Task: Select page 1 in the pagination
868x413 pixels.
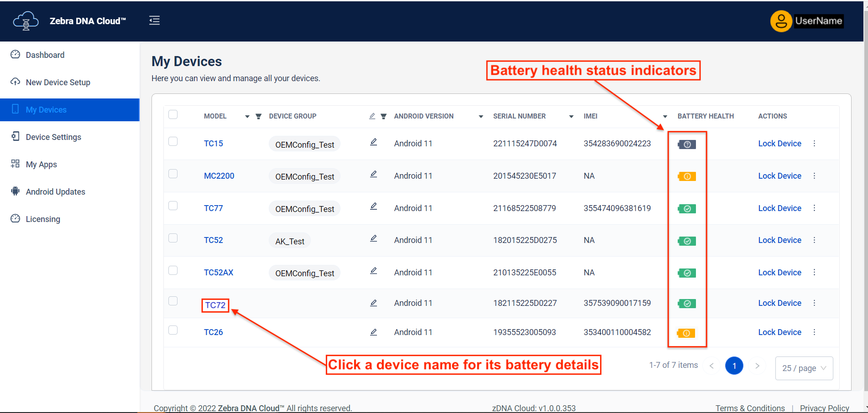Action: pos(734,366)
